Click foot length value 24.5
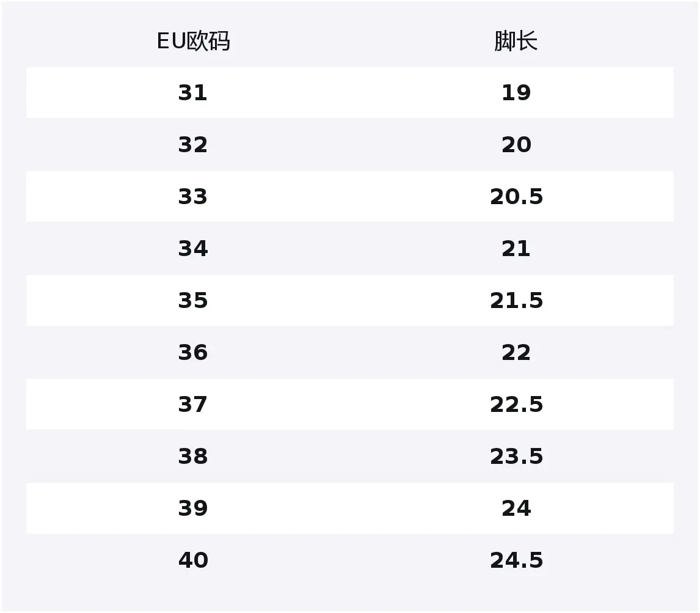Image resolution: width=700 pixels, height=613 pixels. tap(516, 560)
